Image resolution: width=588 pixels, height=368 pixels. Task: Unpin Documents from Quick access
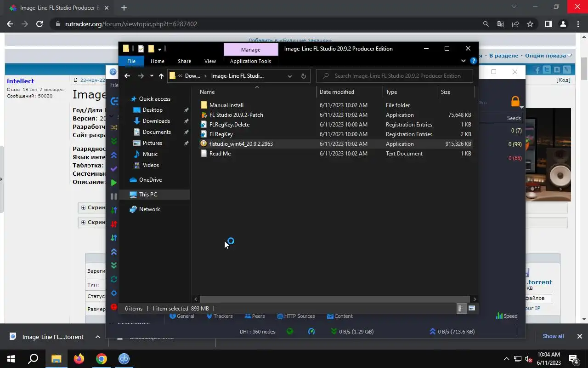pos(186,132)
